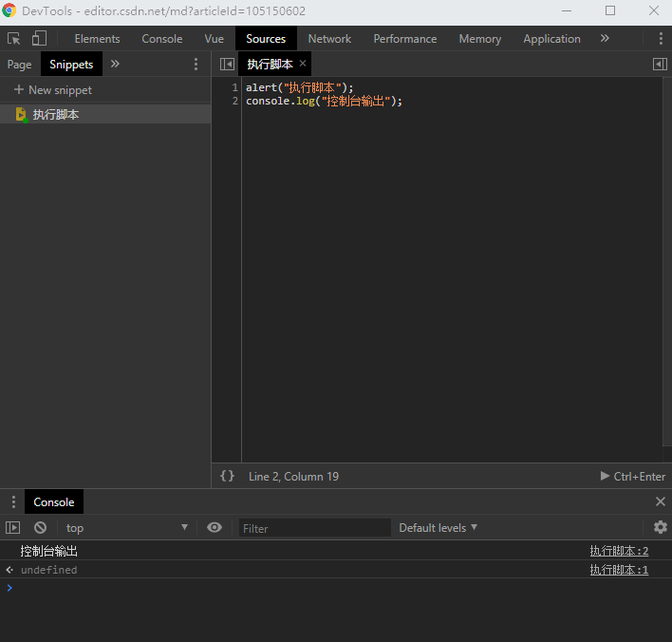
Task: Click line number 1 in the gutter
Action: (x=234, y=87)
